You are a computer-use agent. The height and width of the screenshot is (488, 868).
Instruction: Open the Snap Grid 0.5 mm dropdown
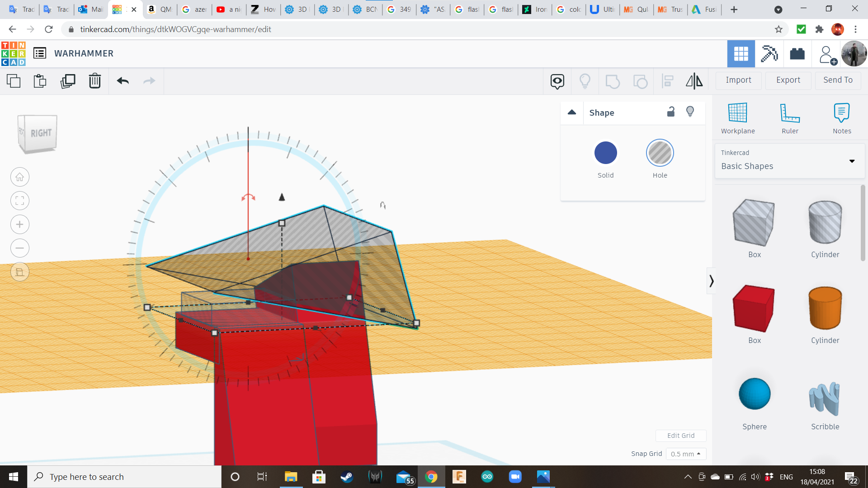[685, 454]
